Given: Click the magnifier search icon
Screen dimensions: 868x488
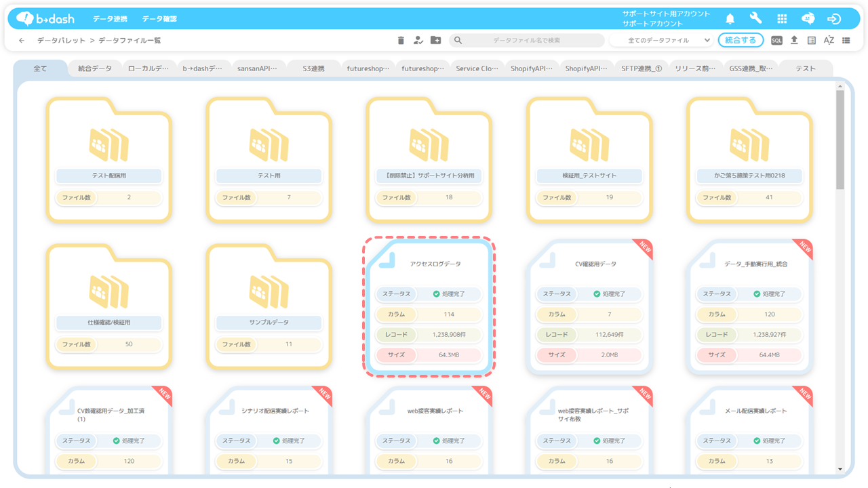Looking at the screenshot, I should tap(458, 41).
